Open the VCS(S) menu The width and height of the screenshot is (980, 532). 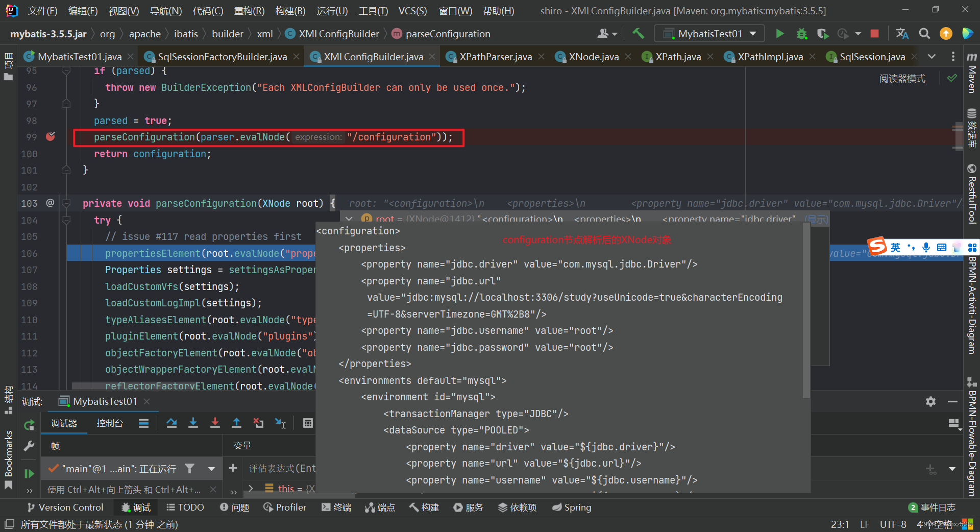[x=412, y=11]
